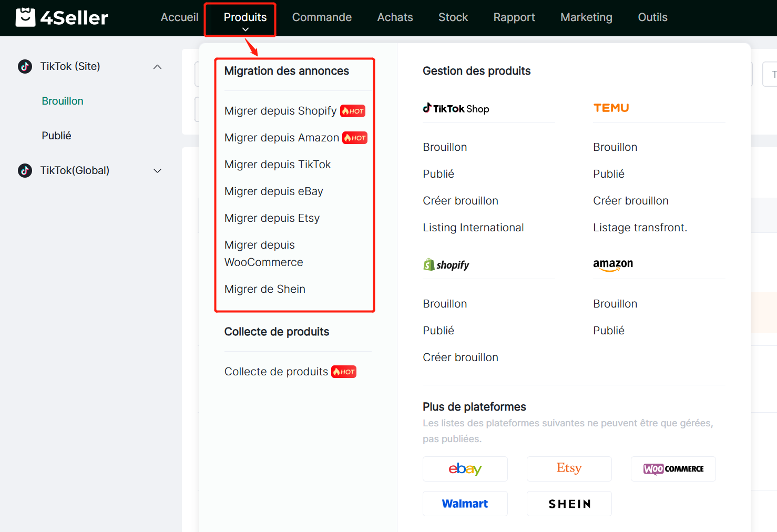Open Publié under TikTok Shop
Viewport: 777px width, 532px height.
438,174
